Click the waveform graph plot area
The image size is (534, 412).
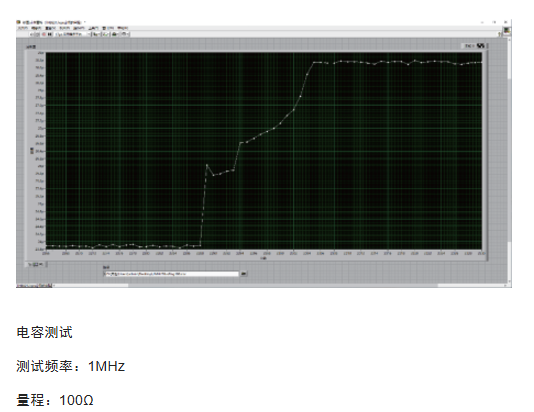click(x=264, y=151)
